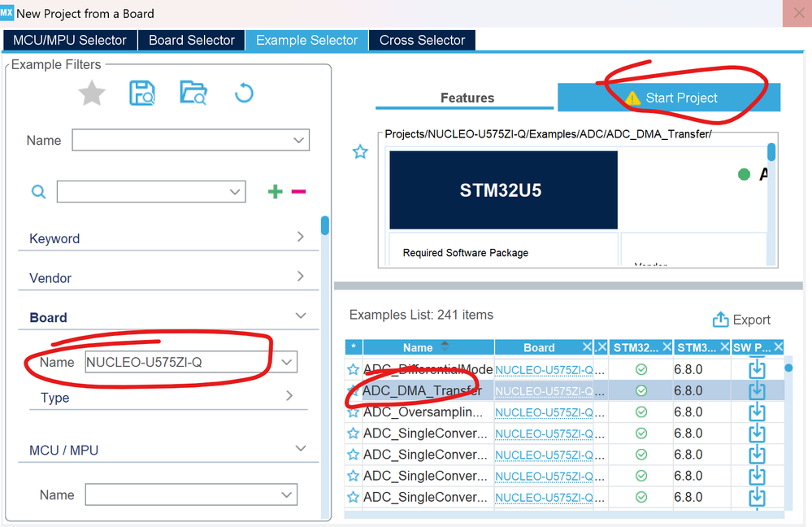Click the 'Examples List: 241 items' label
This screenshot has height=527, width=812.
pos(421,315)
